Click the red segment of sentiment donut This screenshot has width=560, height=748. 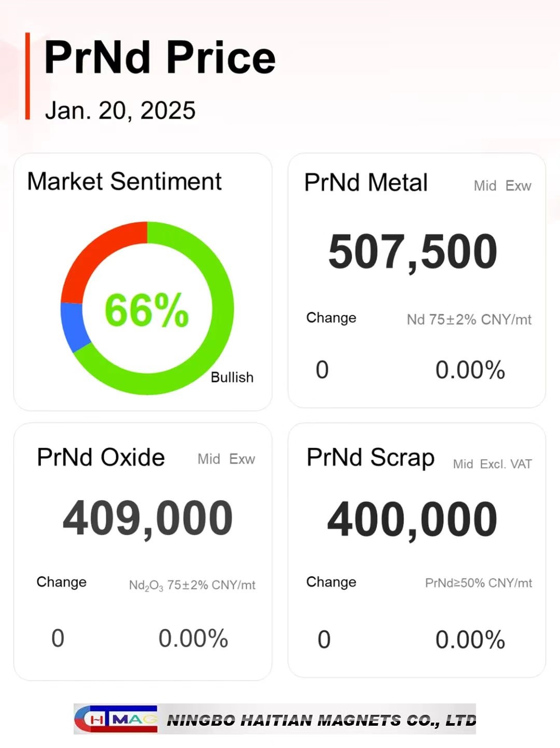tap(96, 254)
